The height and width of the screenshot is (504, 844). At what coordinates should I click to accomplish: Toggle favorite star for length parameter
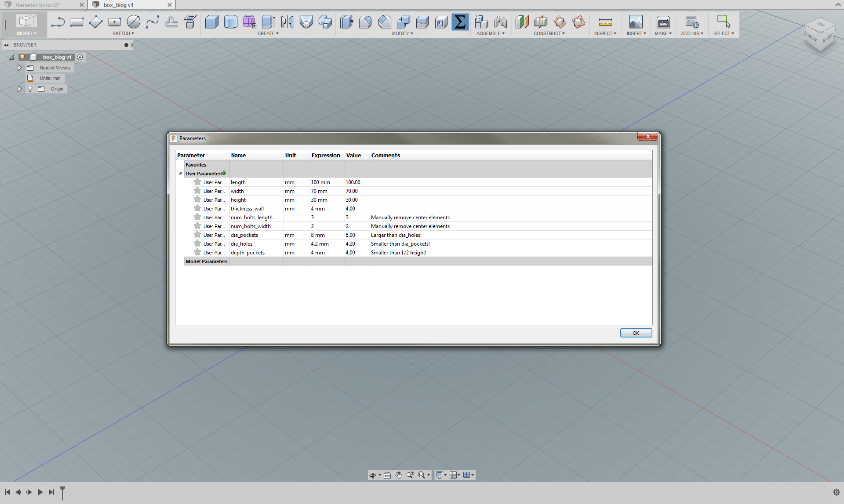197,182
